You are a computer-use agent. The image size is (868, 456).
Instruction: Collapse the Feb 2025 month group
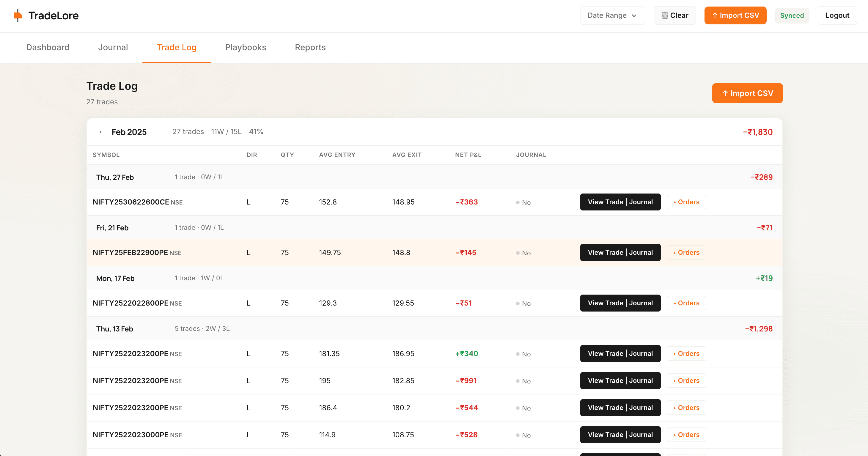100,132
